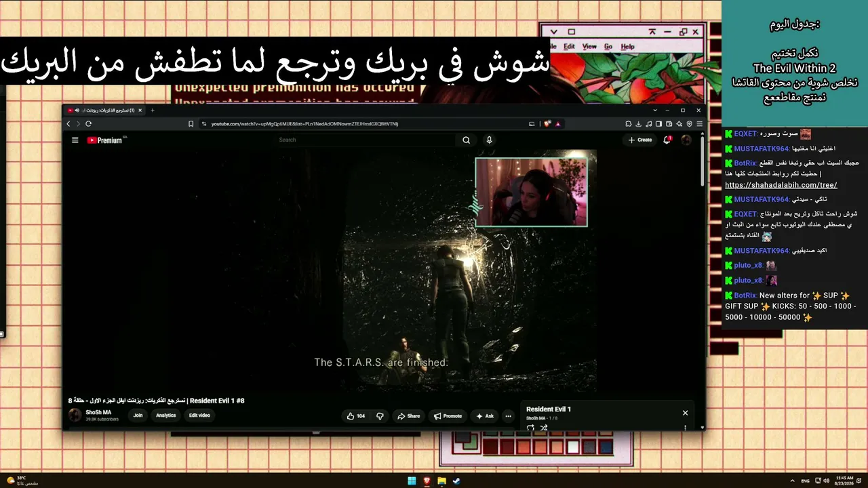Click the webcam overlay thumbnail on the video

(531, 192)
